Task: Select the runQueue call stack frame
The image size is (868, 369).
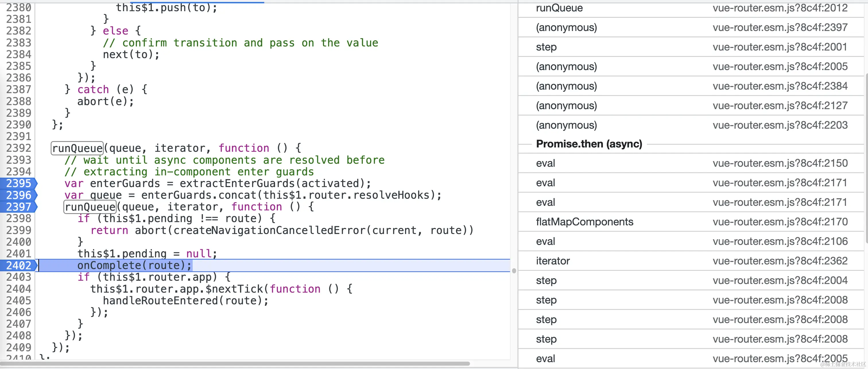Action: pyautogui.click(x=559, y=8)
